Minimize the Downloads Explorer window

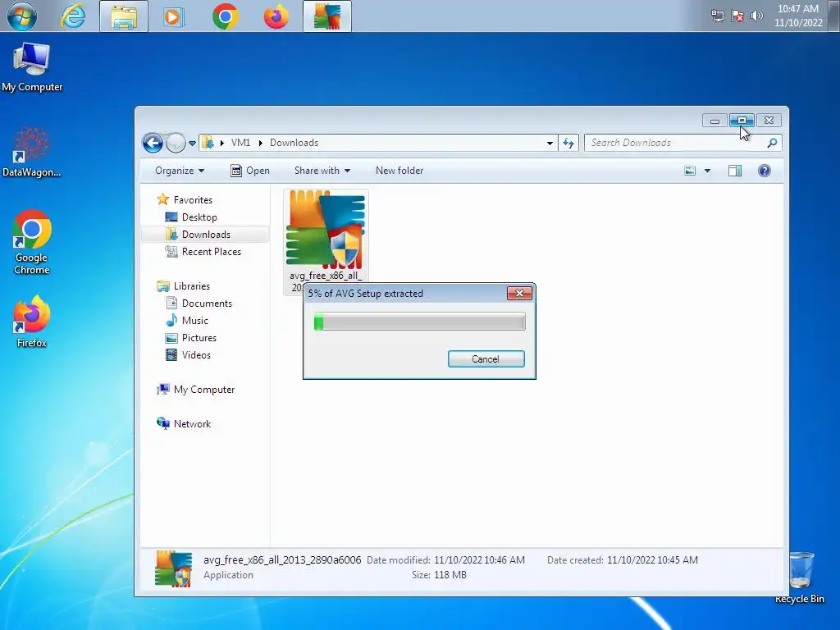pos(714,121)
